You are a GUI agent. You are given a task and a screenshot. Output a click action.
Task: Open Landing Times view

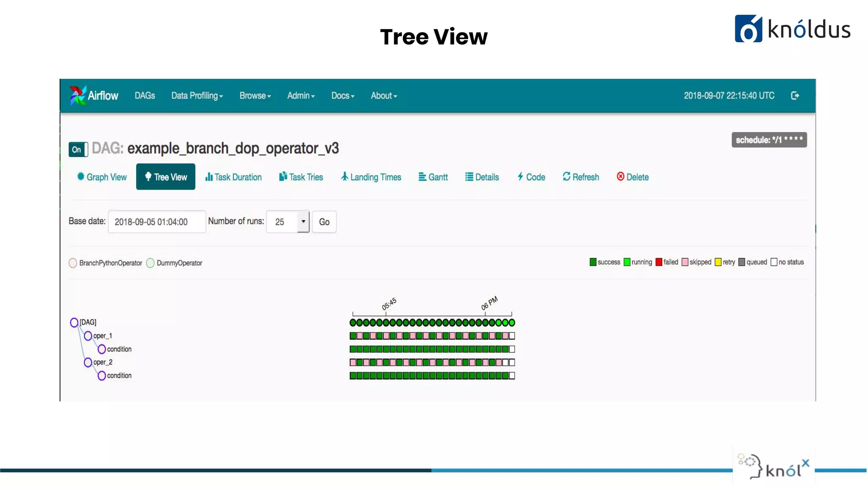click(x=371, y=177)
